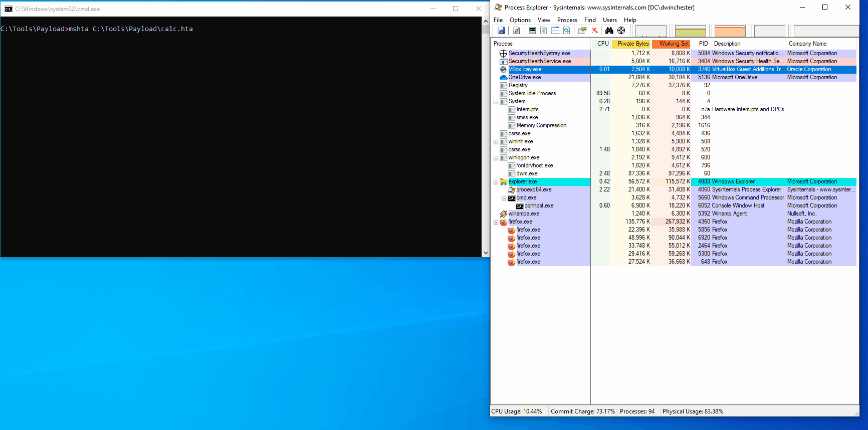The width and height of the screenshot is (868, 430).
Task: Click the View DLLs/Handles toolbar icon
Action: tap(566, 31)
